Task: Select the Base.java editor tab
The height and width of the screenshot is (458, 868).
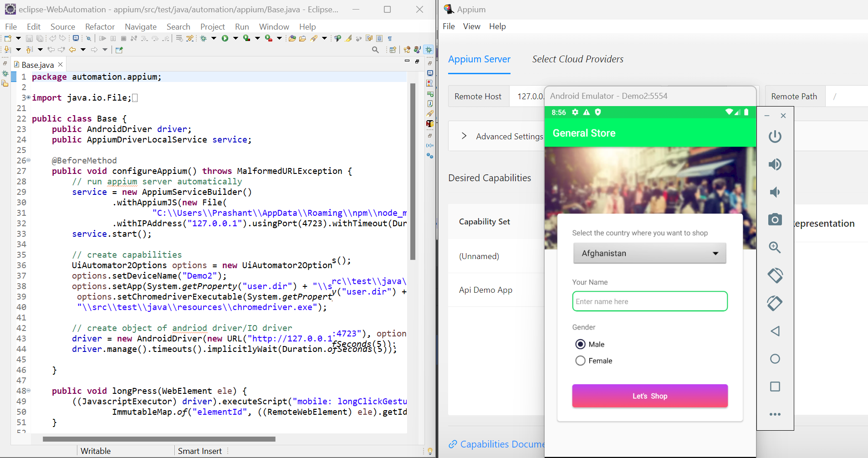Action: coord(38,65)
